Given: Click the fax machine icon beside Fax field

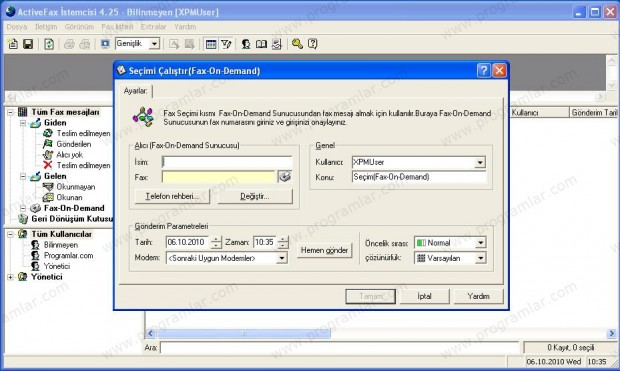Looking at the screenshot, I should click(285, 176).
